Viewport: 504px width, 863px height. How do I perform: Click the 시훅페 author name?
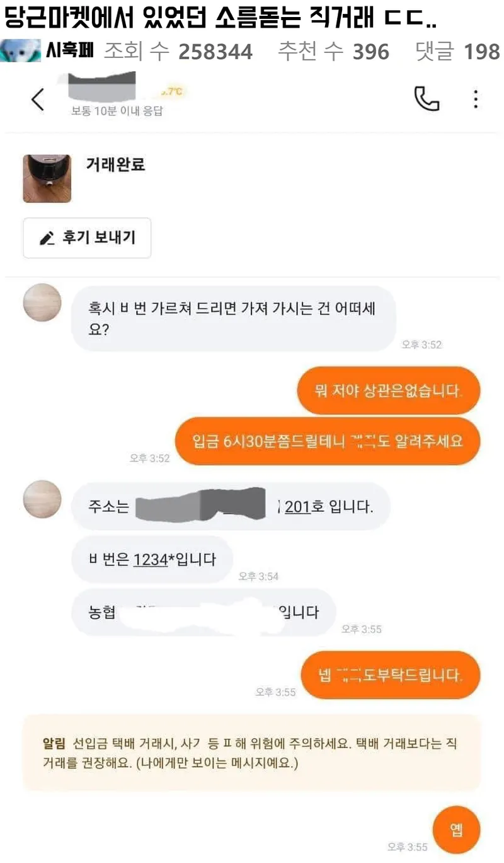click(x=69, y=50)
